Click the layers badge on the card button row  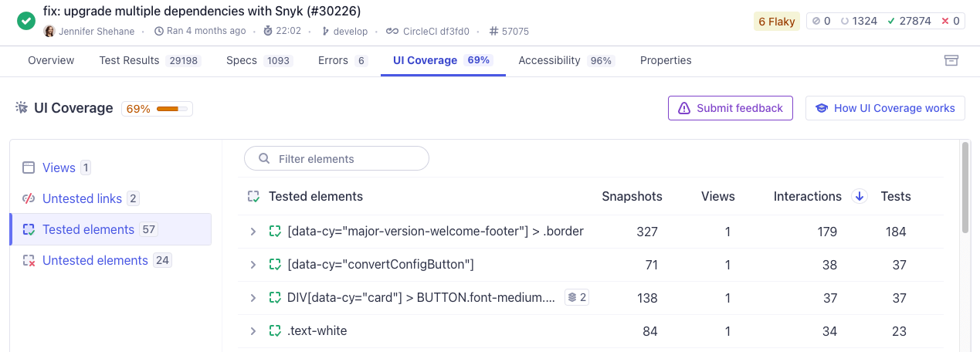point(576,297)
